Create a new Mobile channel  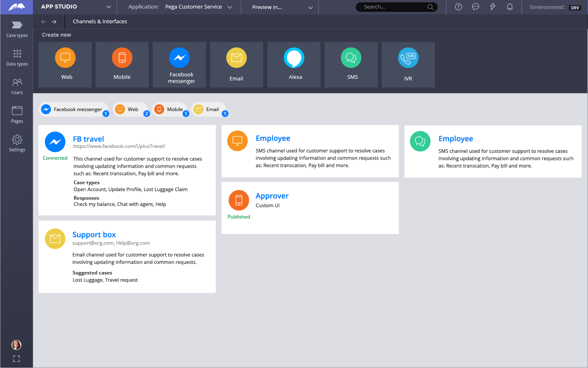click(122, 65)
